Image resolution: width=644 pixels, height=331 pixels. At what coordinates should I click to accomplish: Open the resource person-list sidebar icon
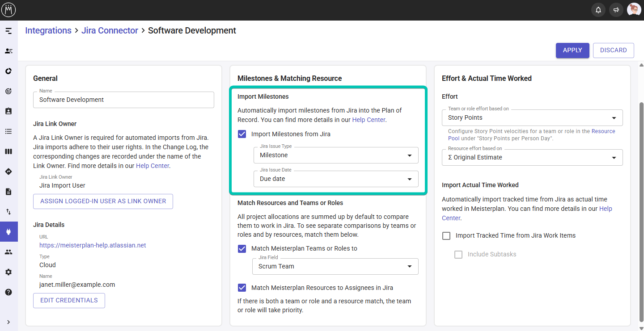(x=8, y=51)
